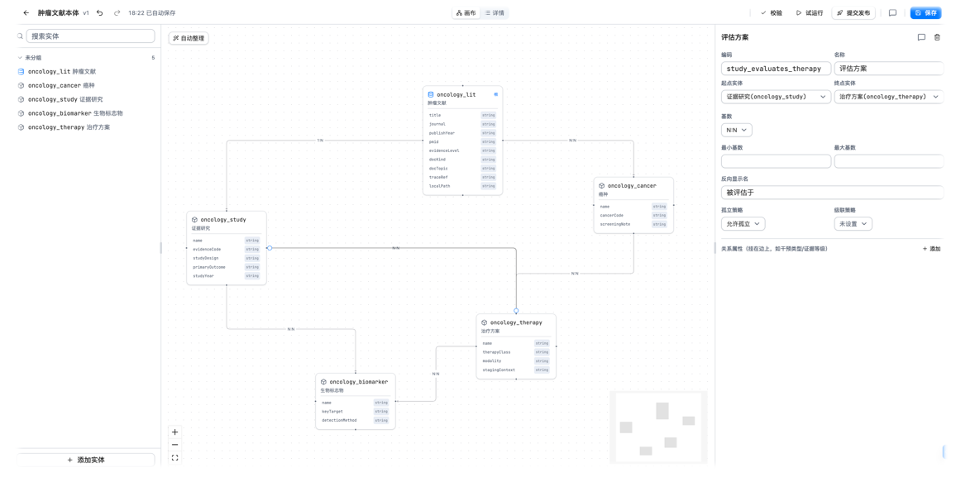The image size is (980, 482).
Task: Collapse the 未分组 group
Action: pos(19,58)
